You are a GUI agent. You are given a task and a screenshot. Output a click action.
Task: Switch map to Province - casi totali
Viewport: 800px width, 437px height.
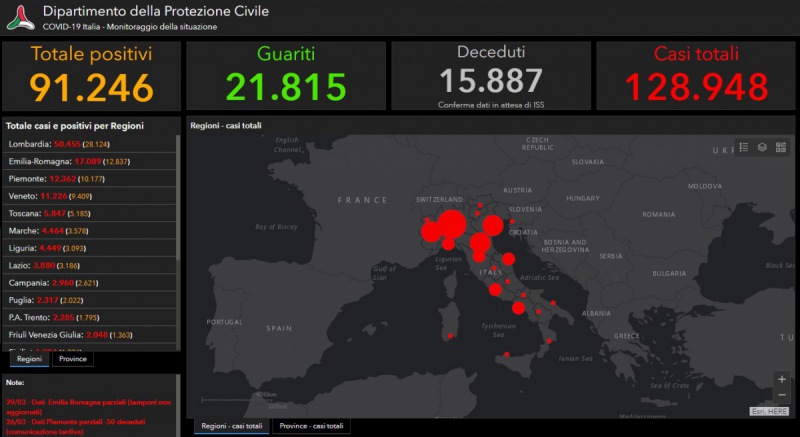(x=313, y=426)
